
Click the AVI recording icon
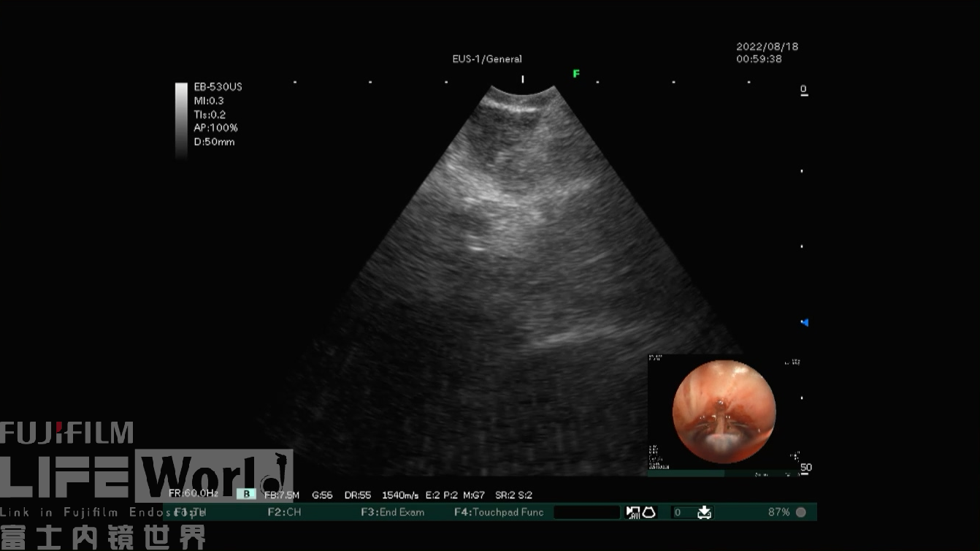tap(632, 512)
